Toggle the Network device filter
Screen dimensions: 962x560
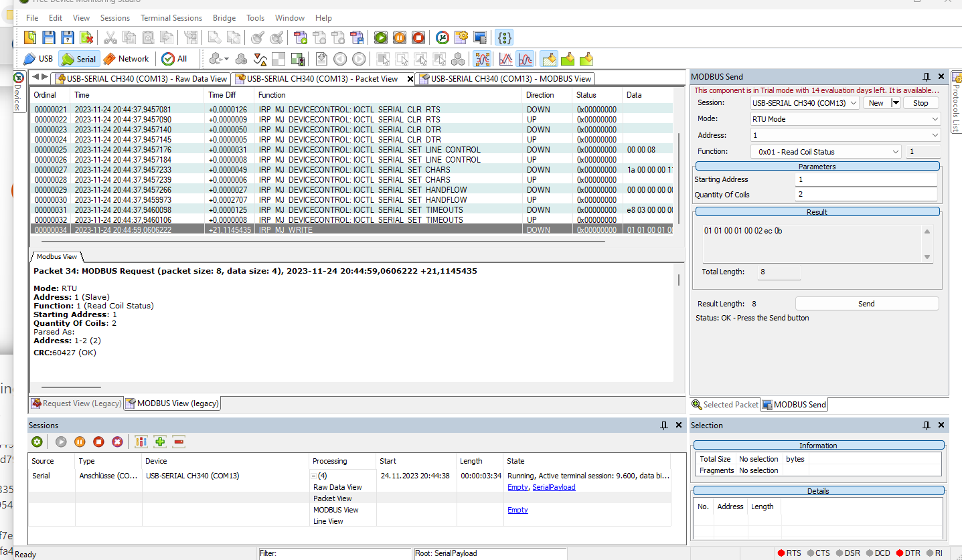click(126, 59)
